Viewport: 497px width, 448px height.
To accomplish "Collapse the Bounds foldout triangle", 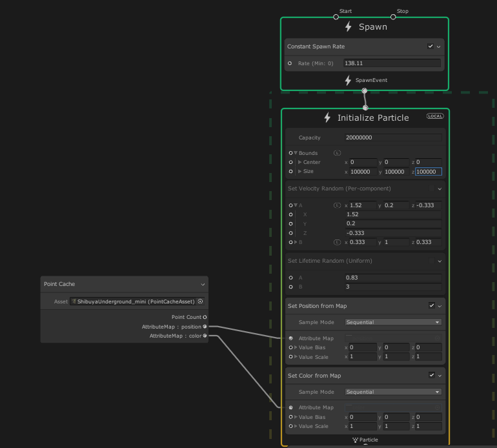I will tap(296, 153).
